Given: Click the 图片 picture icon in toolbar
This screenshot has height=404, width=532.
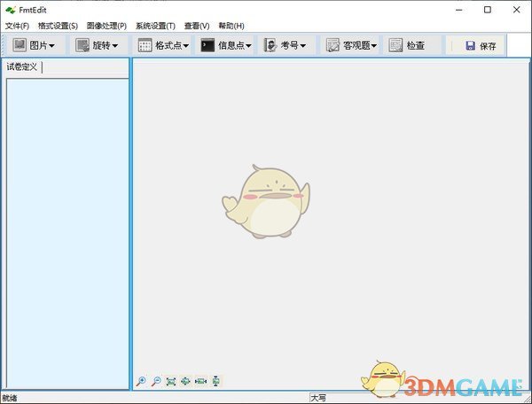Looking at the screenshot, I should (20, 44).
